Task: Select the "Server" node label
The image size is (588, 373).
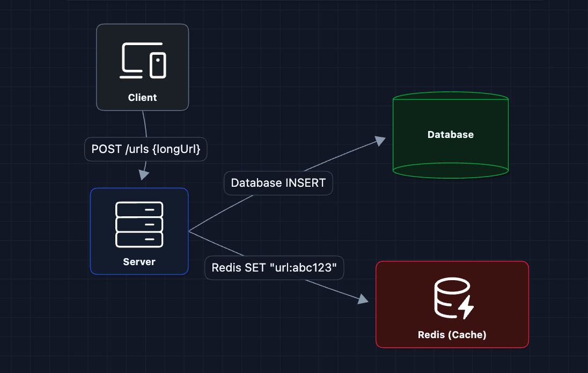Action: [139, 262]
